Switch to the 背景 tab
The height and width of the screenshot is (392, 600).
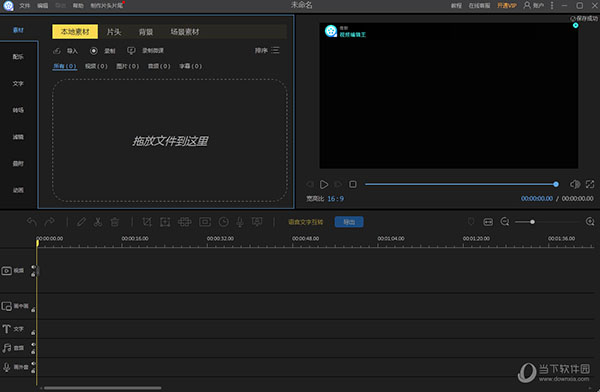(146, 32)
